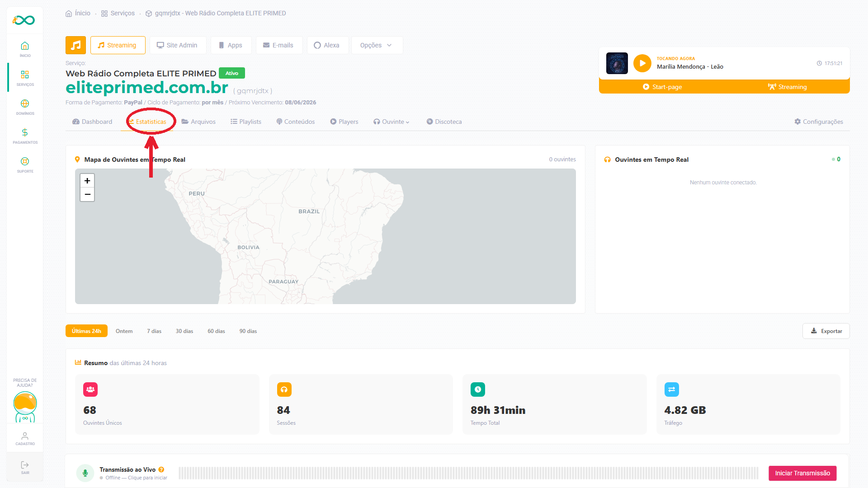This screenshot has width=868, height=488.
Task: Click the orange Streaming button in the player
Action: click(x=787, y=87)
